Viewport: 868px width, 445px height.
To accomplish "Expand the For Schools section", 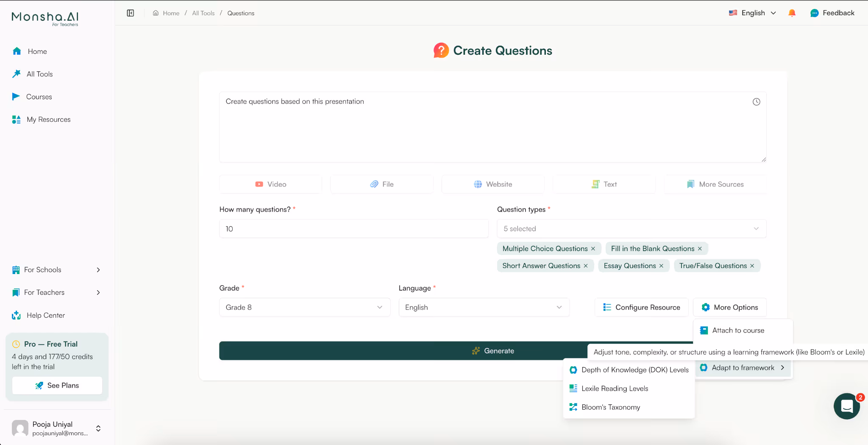I will click(56, 270).
